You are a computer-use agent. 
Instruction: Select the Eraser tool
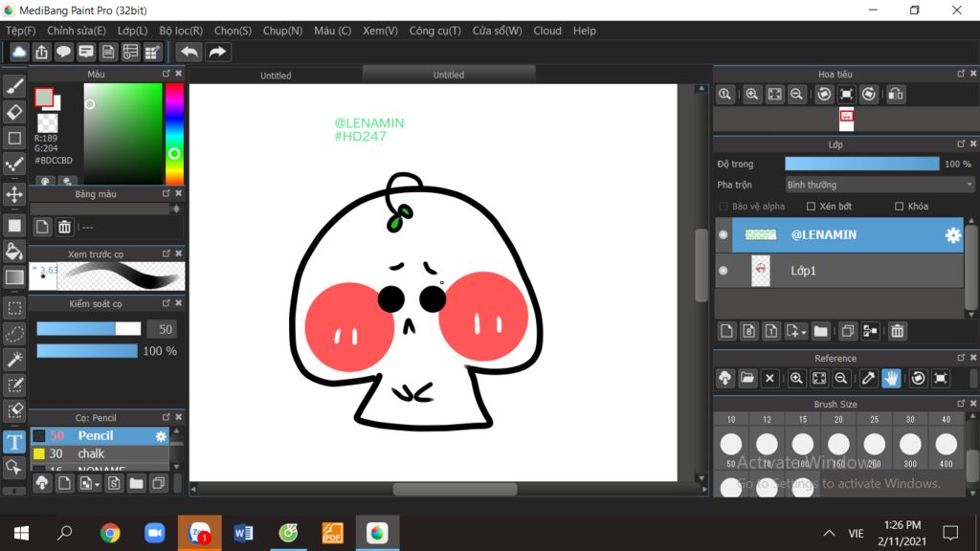14,112
